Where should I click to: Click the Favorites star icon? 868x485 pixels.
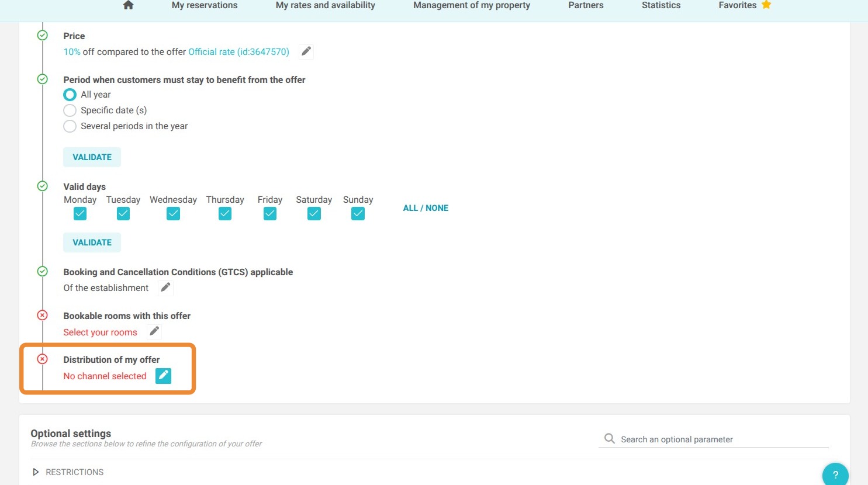[766, 5]
